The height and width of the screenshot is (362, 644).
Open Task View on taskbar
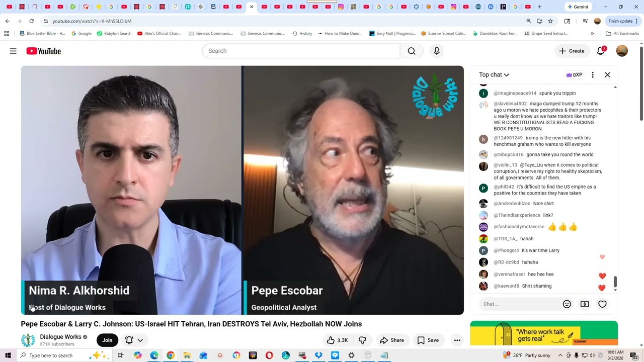pos(121,355)
